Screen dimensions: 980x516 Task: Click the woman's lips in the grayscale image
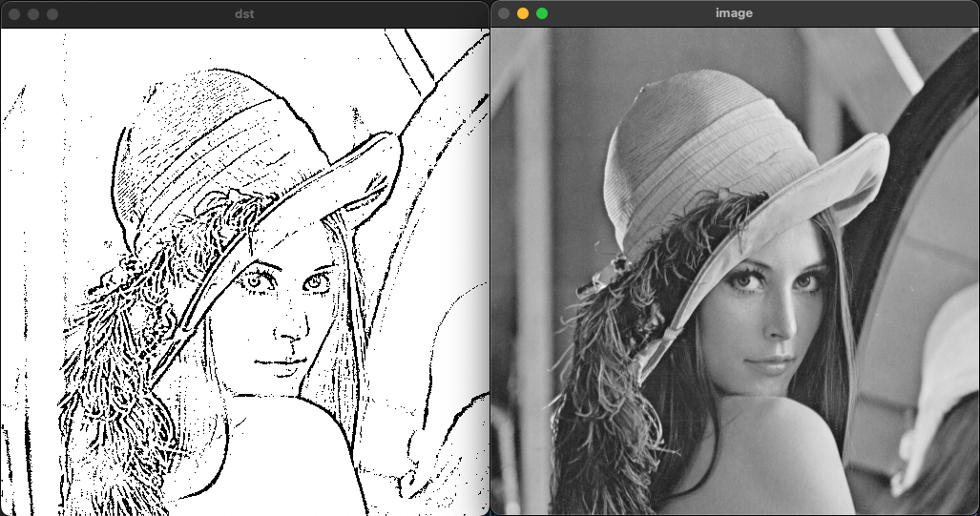(765, 364)
